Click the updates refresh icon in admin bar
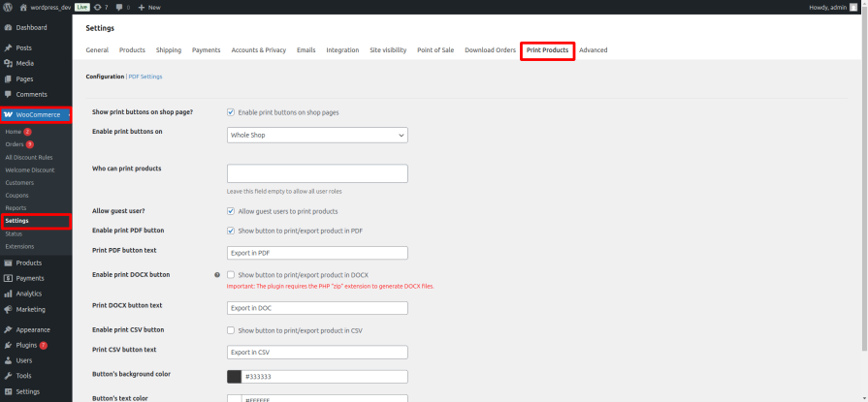 pos(98,7)
